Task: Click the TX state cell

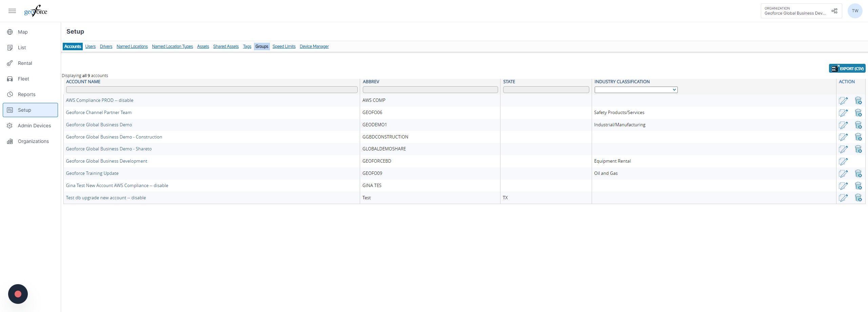Action: coord(505,198)
